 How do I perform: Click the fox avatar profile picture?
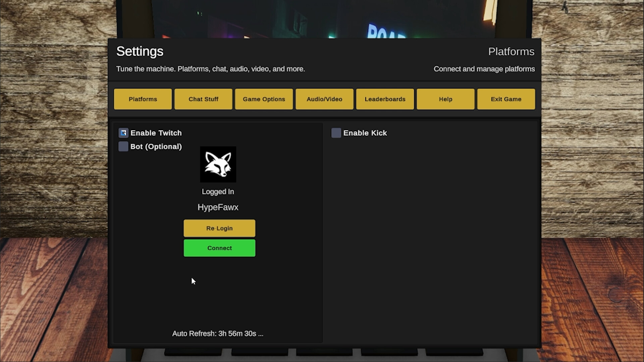click(x=218, y=164)
